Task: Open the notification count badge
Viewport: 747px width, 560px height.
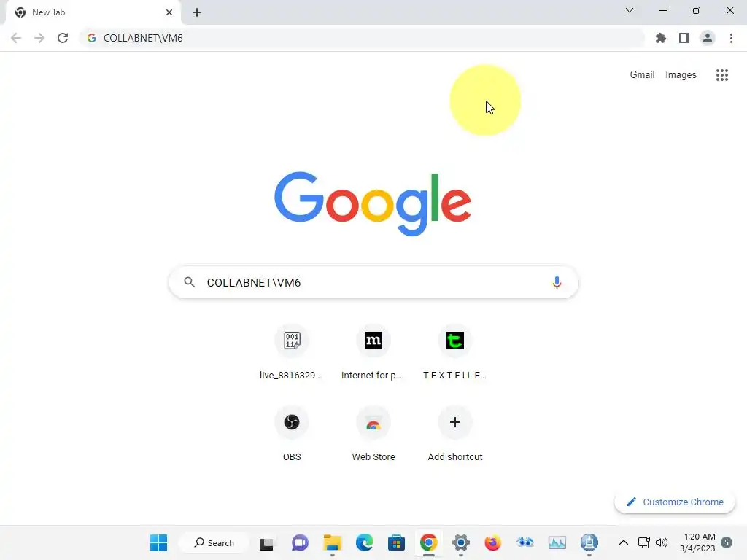Action: click(x=727, y=542)
